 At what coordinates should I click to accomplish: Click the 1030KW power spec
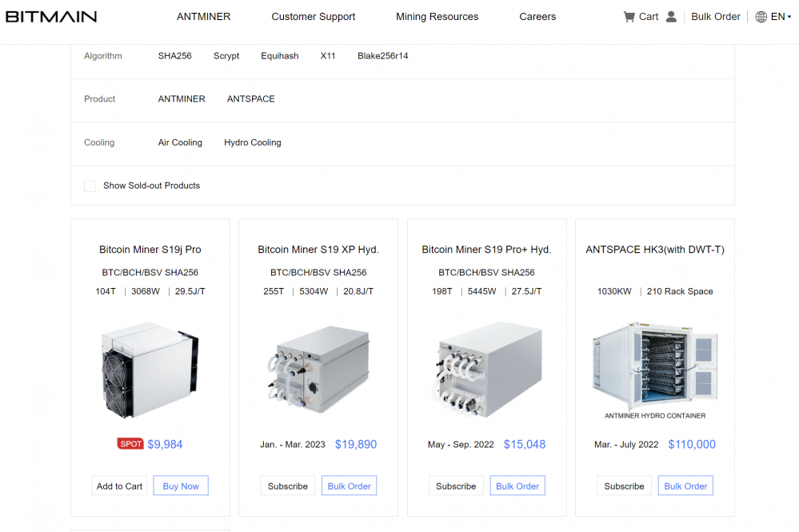pos(614,291)
